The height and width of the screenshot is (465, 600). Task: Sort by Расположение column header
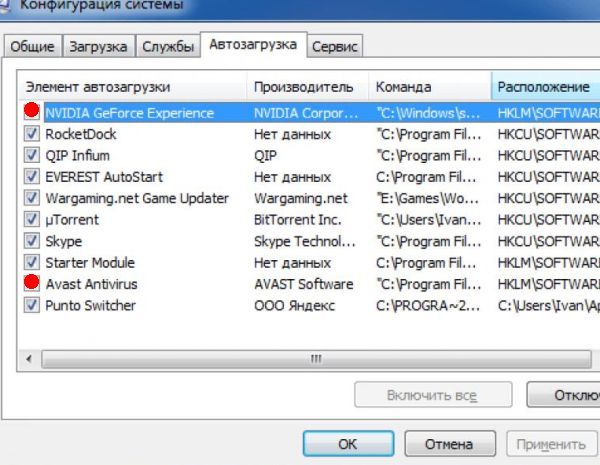click(x=545, y=87)
